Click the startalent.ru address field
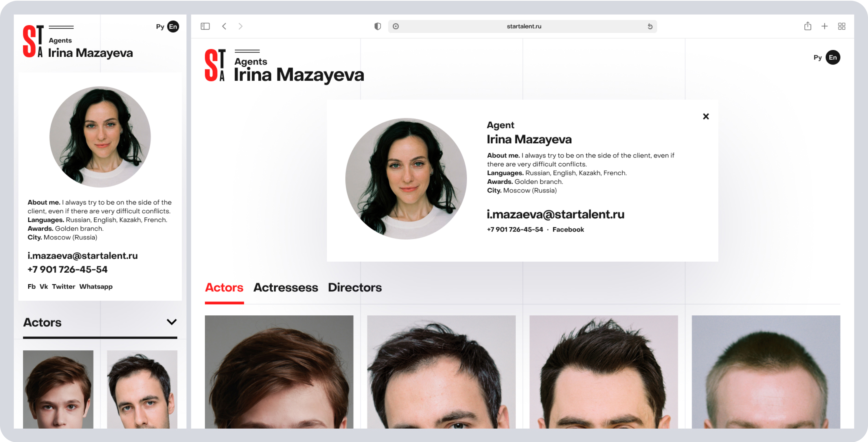 click(x=522, y=26)
